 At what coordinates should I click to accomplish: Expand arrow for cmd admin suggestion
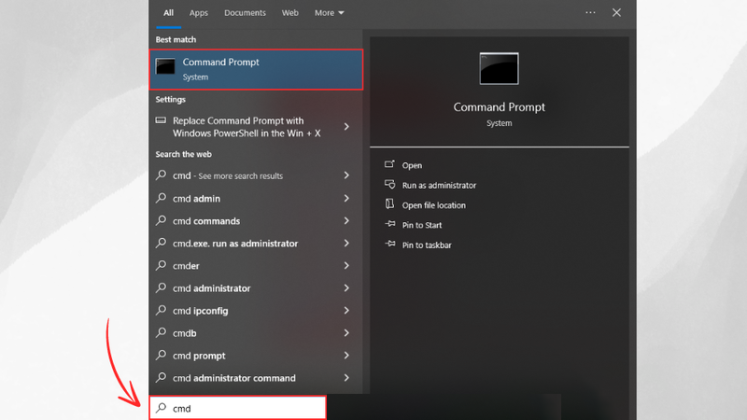point(346,198)
